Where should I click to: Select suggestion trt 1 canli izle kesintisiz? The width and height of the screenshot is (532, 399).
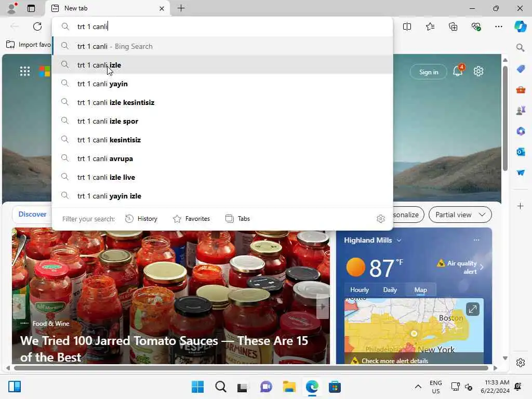point(222,102)
